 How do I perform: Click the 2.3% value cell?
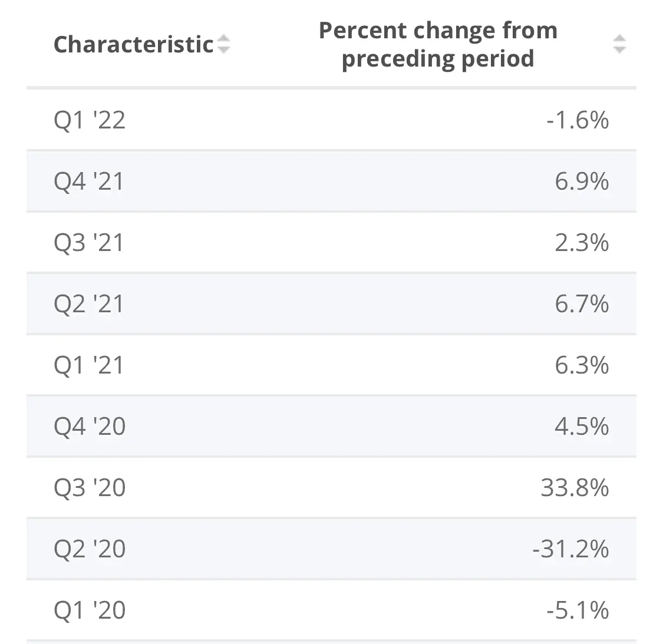(582, 243)
